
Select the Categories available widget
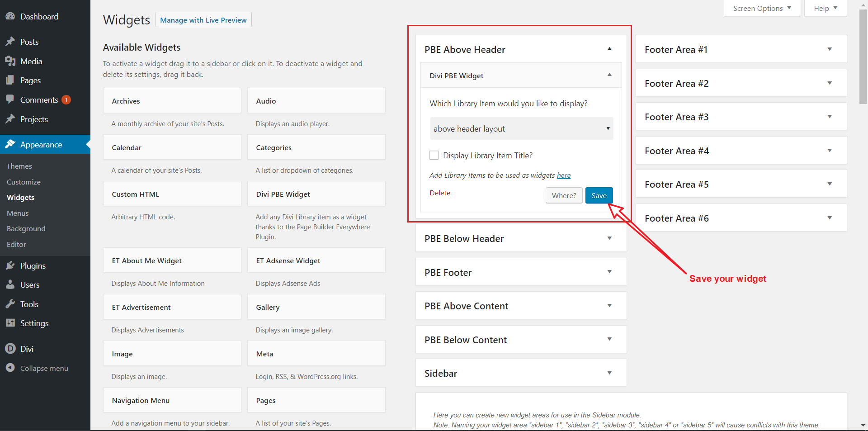(316, 147)
